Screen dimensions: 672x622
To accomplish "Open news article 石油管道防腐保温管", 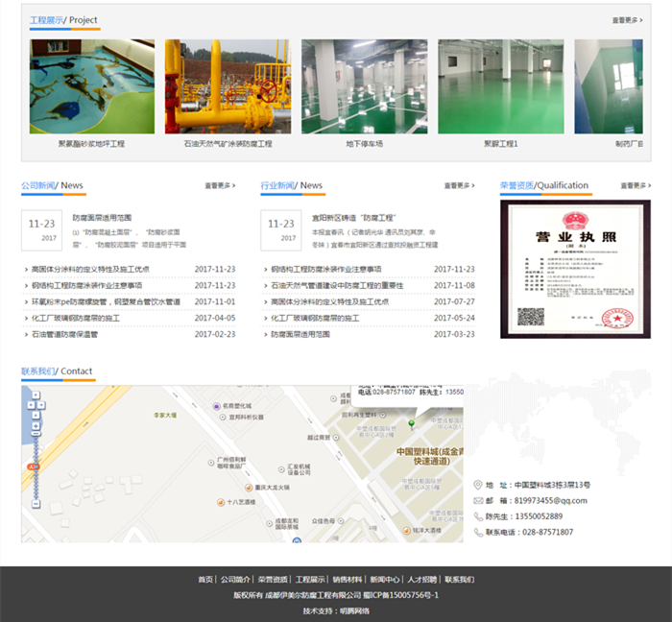I will (64, 334).
